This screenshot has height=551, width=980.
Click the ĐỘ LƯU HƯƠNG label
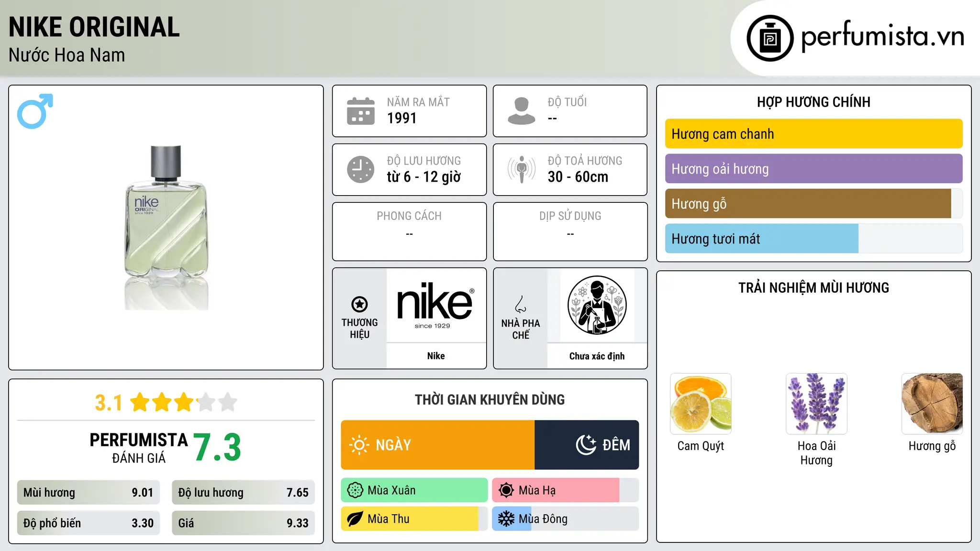click(x=424, y=161)
